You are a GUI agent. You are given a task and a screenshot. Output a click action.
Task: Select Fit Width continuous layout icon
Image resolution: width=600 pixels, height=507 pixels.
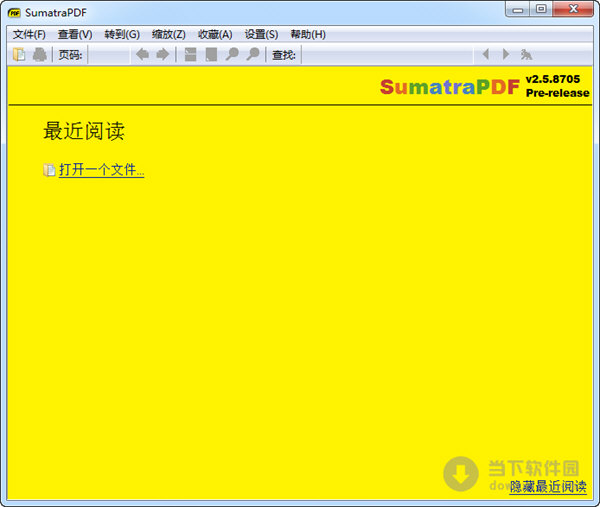tap(190, 54)
